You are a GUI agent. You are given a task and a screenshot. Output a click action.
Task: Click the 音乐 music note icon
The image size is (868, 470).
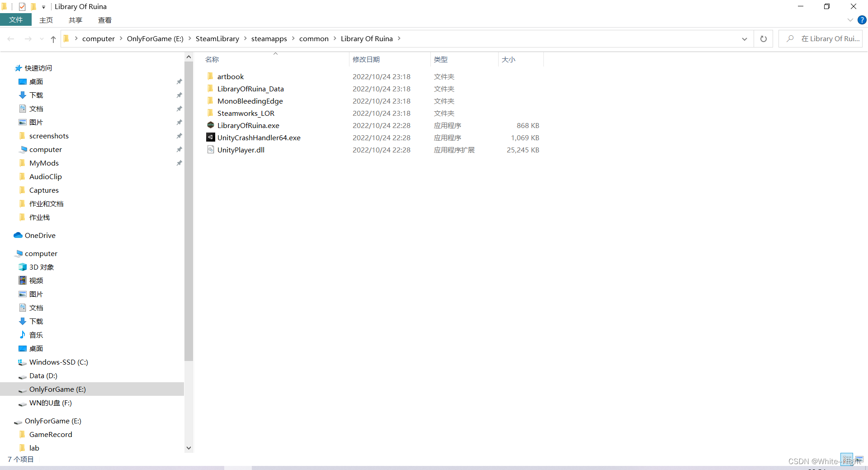pyautogui.click(x=23, y=335)
